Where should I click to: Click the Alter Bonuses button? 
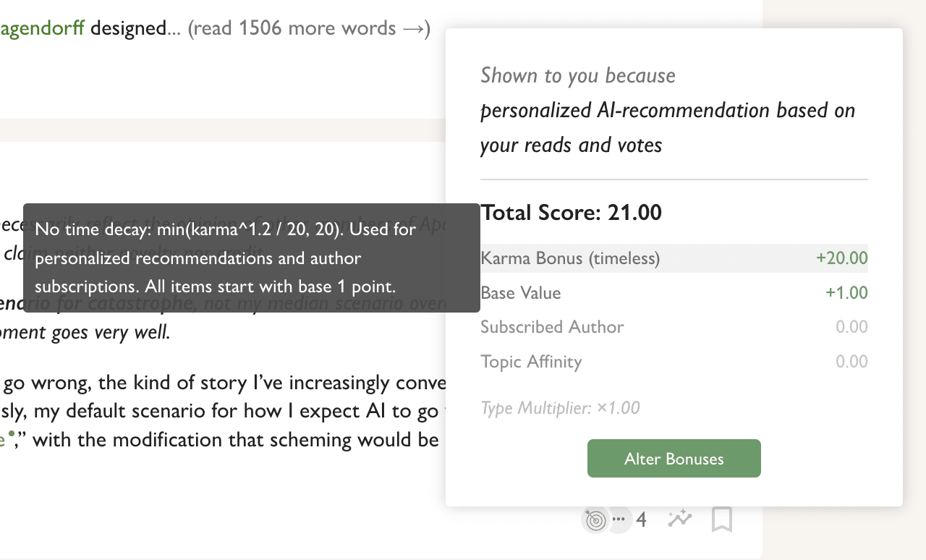tap(674, 459)
